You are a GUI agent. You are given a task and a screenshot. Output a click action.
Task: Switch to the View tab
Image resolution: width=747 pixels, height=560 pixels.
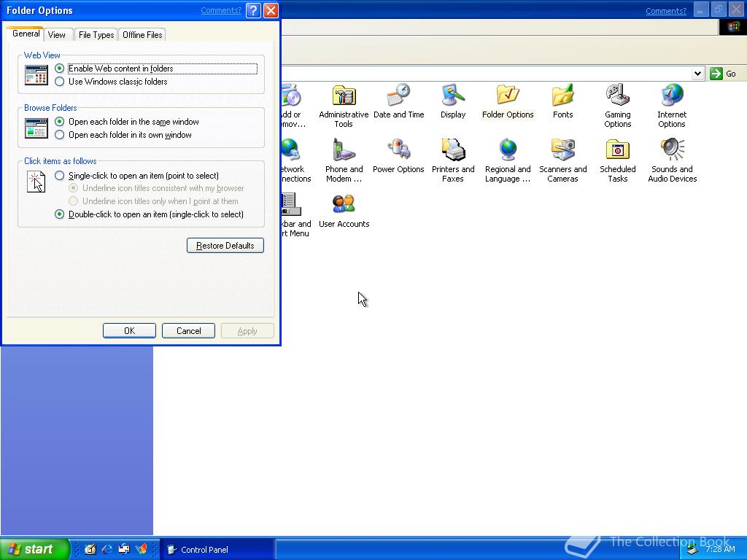[57, 35]
